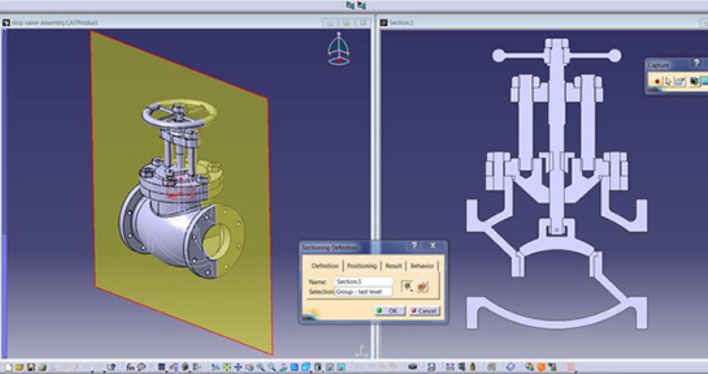Click the red record dot in Capture toolbar
708x374 pixels.
point(657,81)
